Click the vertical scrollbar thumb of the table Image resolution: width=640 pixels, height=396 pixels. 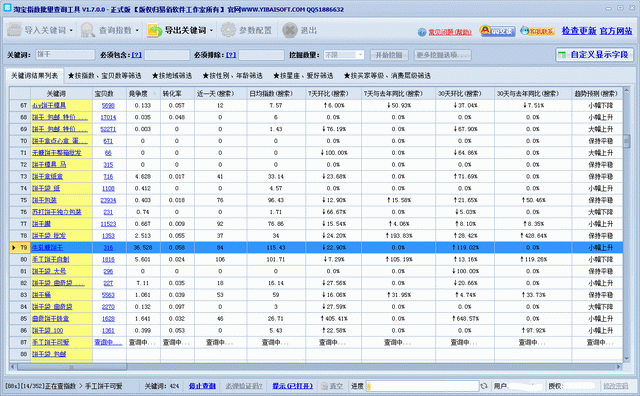point(627,141)
